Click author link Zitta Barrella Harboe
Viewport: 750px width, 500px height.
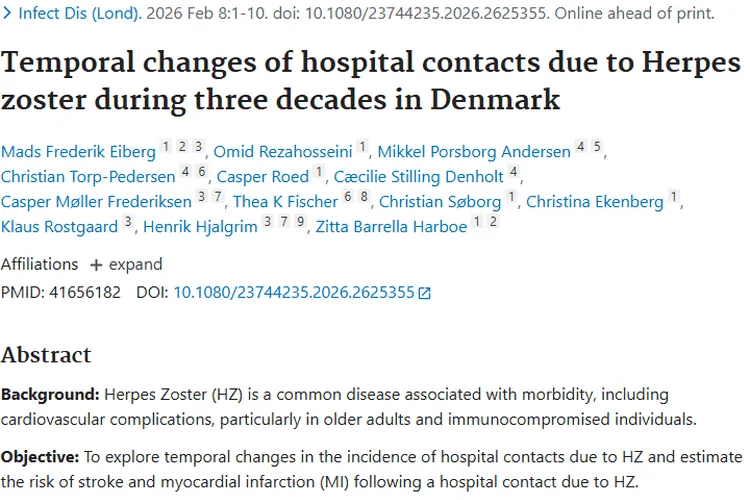(x=390, y=227)
